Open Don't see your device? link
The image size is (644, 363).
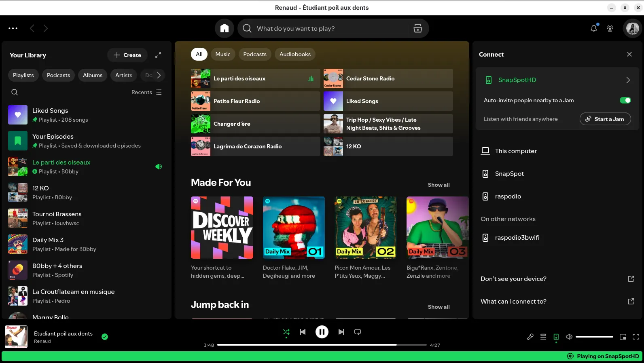pos(557,279)
